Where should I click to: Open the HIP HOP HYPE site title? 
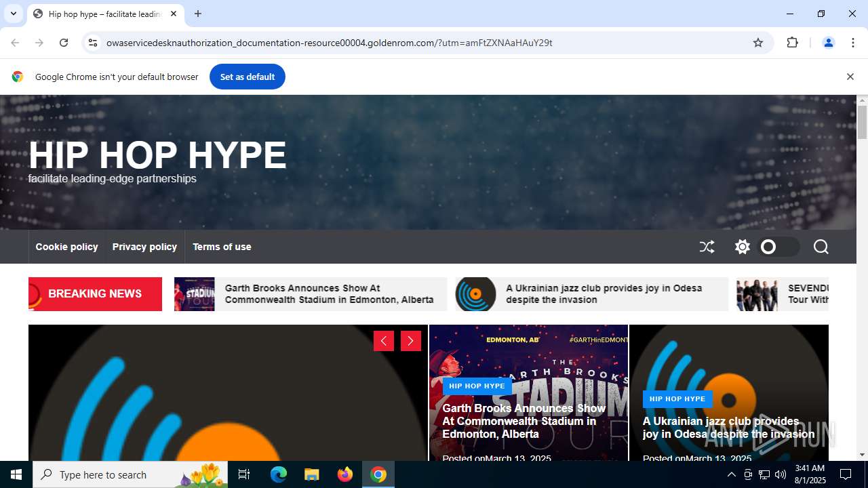click(x=157, y=155)
